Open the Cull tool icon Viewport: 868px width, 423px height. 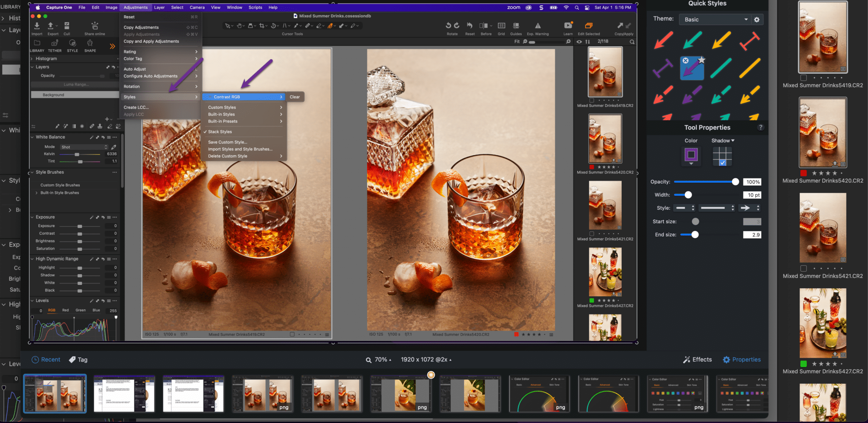[x=67, y=26]
